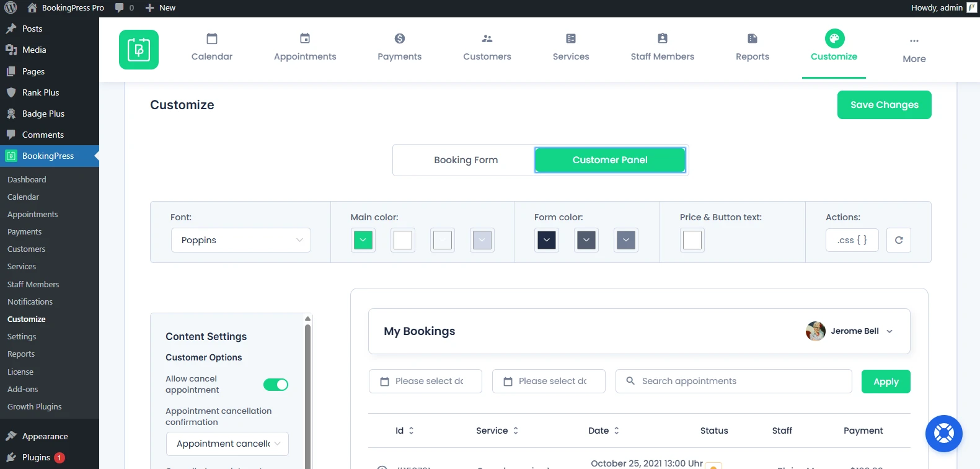Pick the darkest navy form color swatch
This screenshot has height=469, width=980.
(x=547, y=240)
